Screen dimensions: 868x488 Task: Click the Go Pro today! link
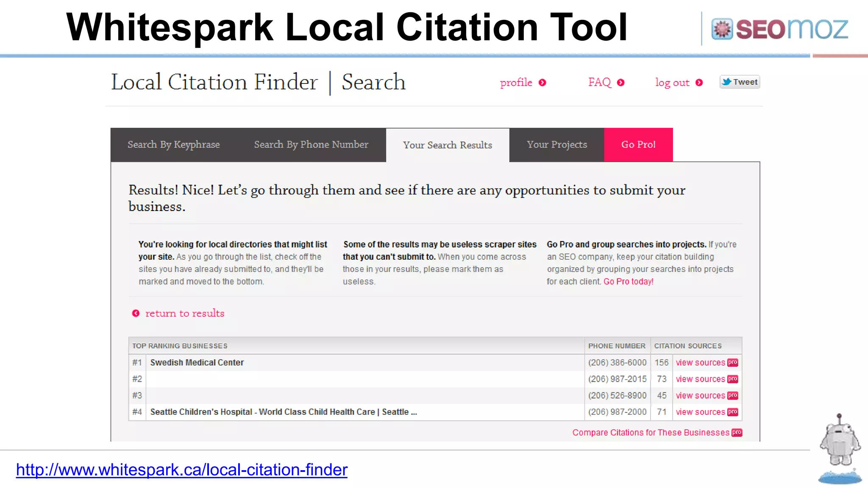click(x=629, y=282)
